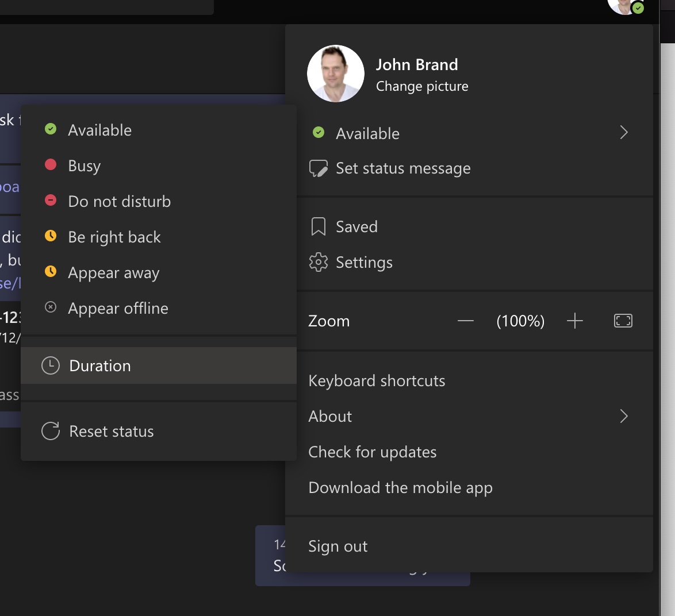Set status to Busy

pos(159,165)
